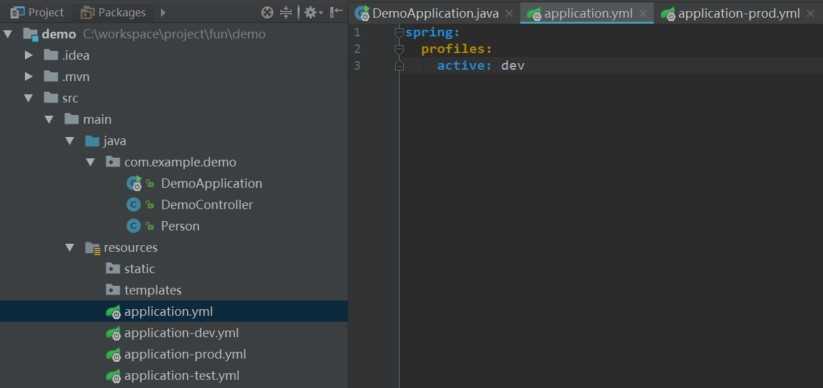Open the application-prod.yml editor tab
The height and width of the screenshot is (388, 823).
coord(731,14)
